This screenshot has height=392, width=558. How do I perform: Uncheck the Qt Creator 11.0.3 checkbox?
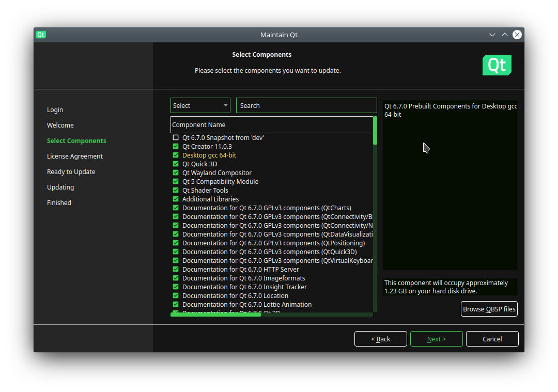176,146
